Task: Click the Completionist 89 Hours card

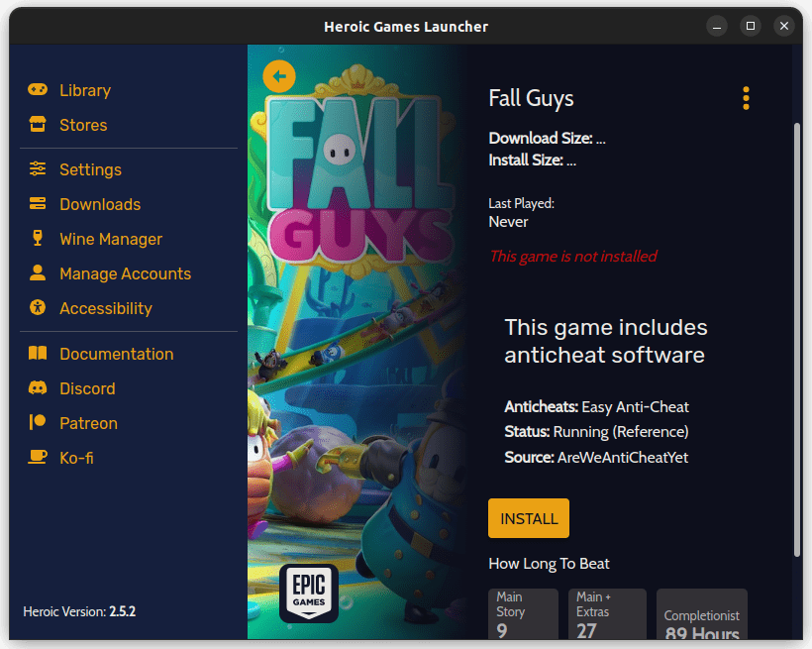Action: tap(702, 613)
